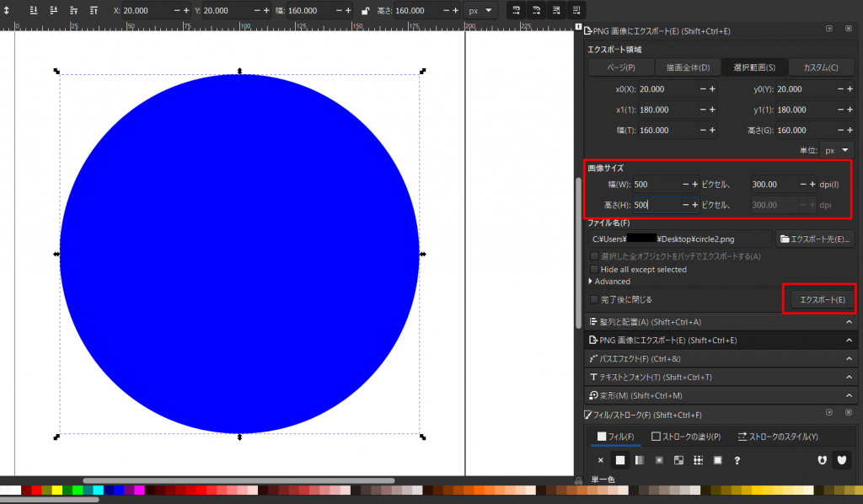This screenshot has width=863, height=504.
Task: Click the 幅(W) image width field
Action: click(x=657, y=184)
